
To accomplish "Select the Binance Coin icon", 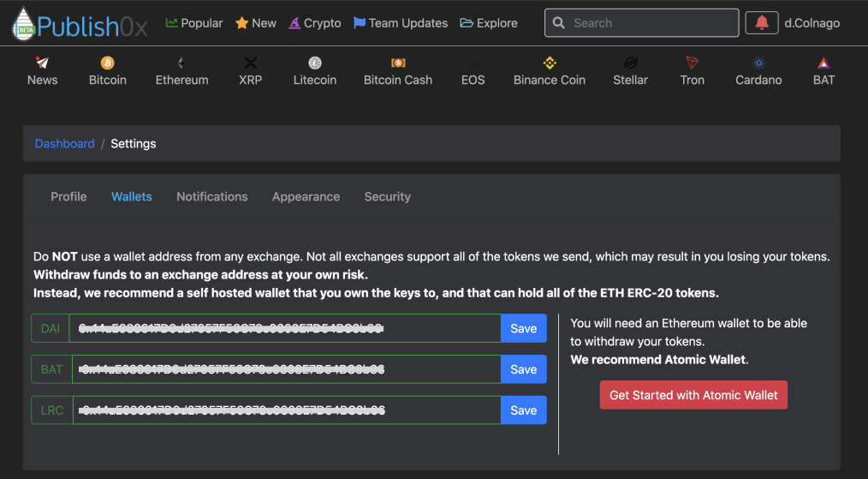I will point(550,63).
